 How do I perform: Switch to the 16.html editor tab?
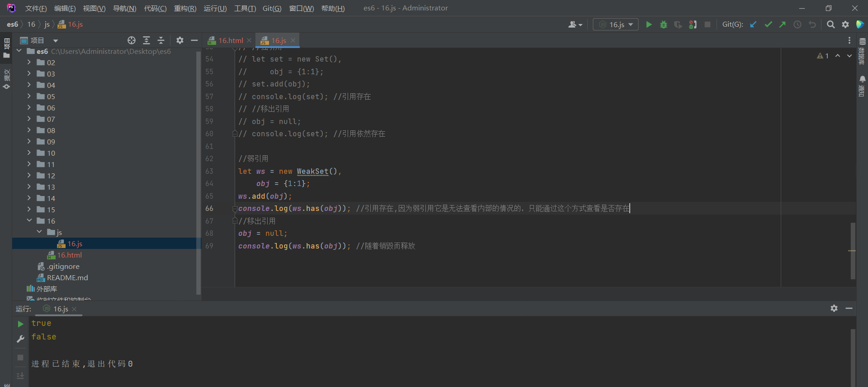tap(231, 40)
